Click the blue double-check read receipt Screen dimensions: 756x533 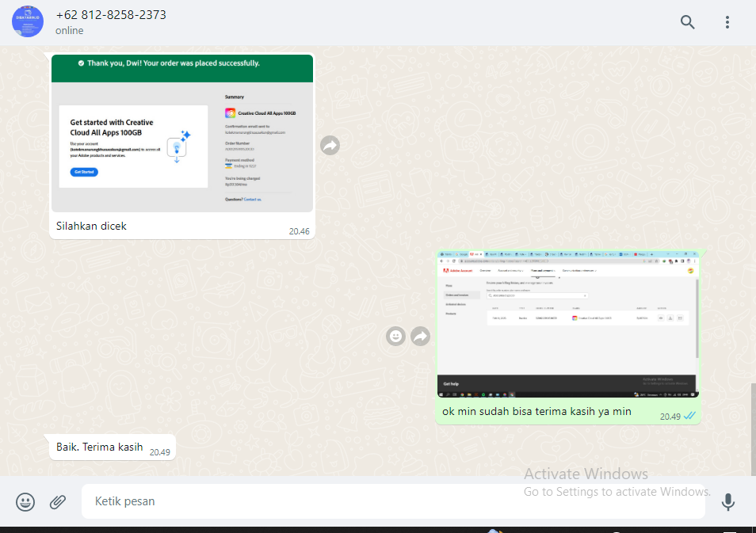coord(689,416)
